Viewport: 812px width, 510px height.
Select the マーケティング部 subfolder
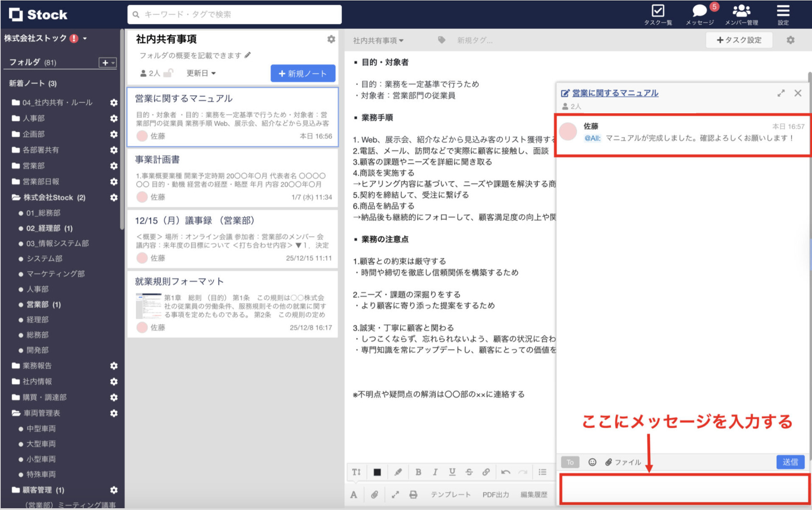pyautogui.click(x=55, y=274)
